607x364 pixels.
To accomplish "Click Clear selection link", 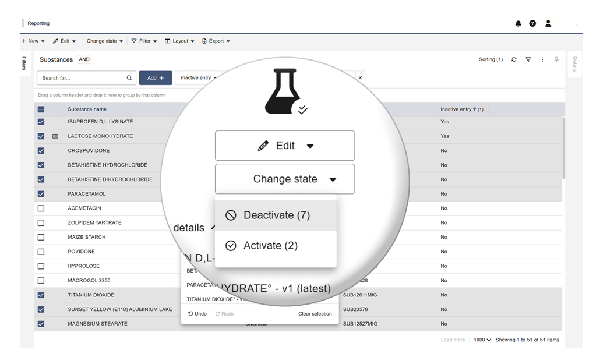I will point(315,314).
